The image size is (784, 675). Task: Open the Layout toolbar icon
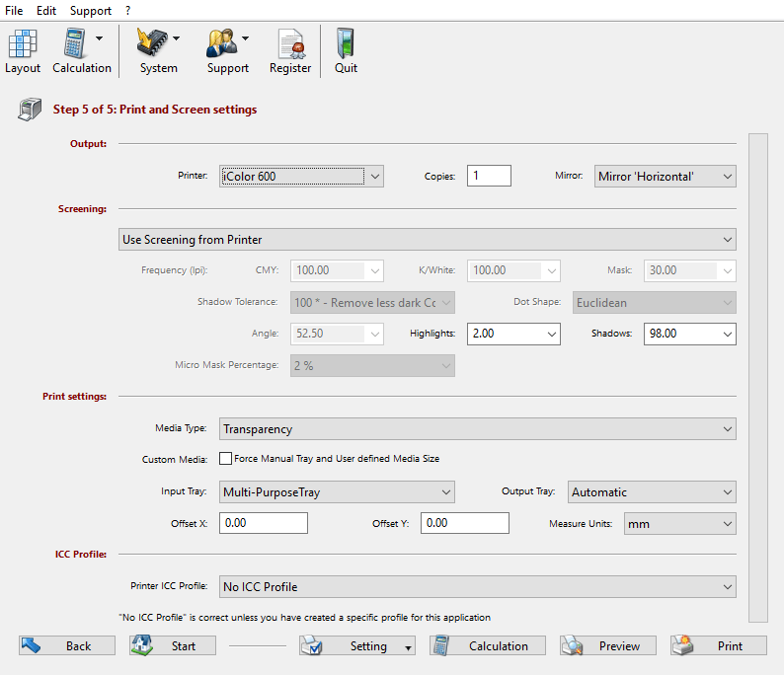click(x=23, y=44)
